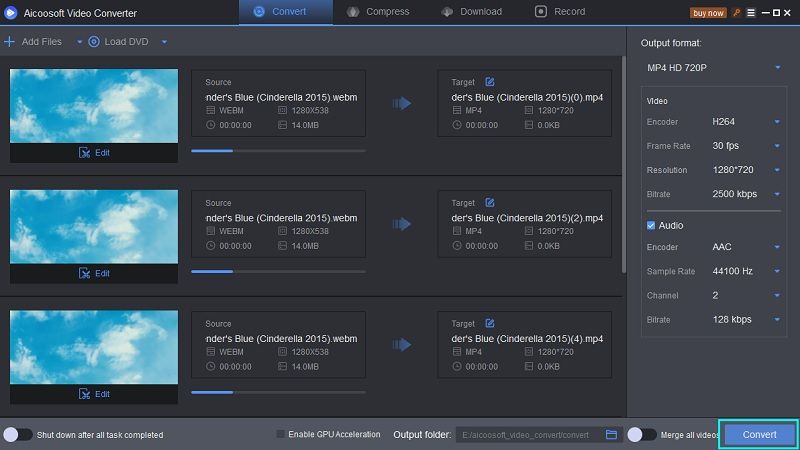Click conversion arrow icon for (4).mp4 row

click(x=402, y=345)
